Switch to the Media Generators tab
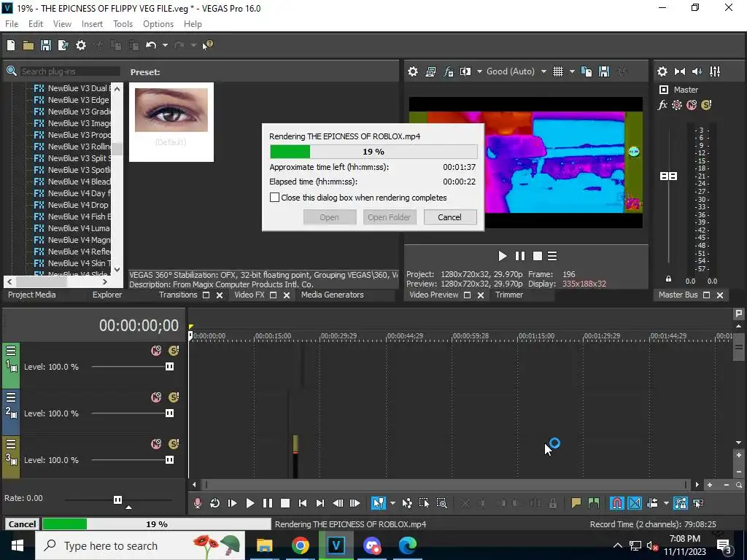 332,295
